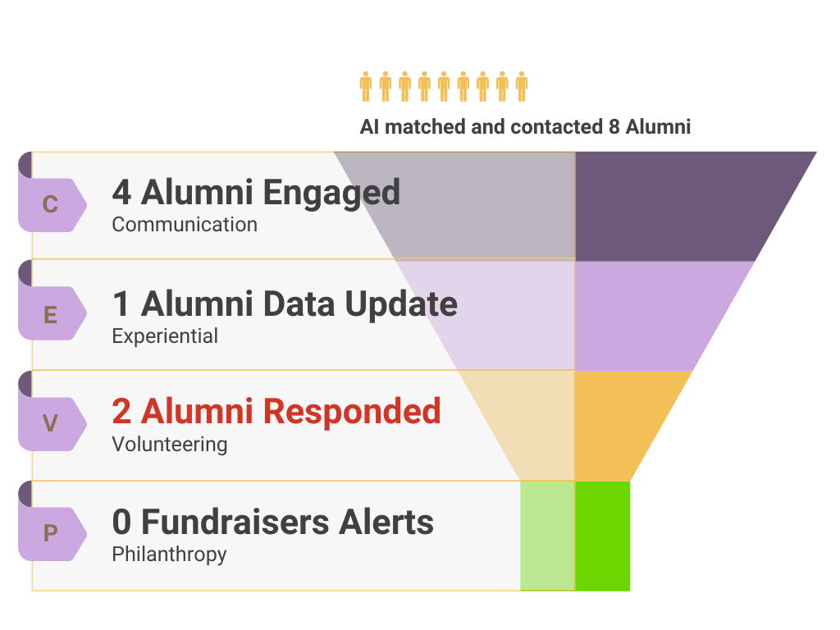840x630 pixels.
Task: Click the V badge icon
Action: (51, 423)
